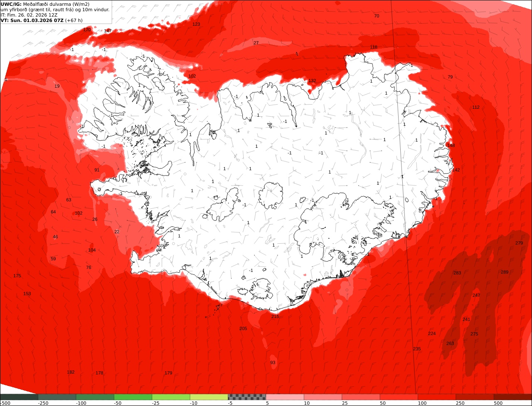Click the 25 to 50 light red legend swatch
The width and height of the screenshot is (532, 406).
pos(361,397)
